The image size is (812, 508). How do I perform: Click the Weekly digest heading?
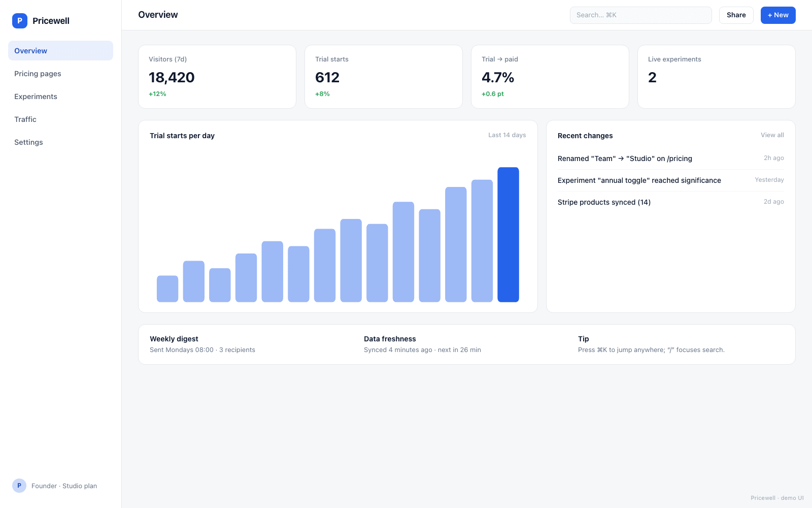(174, 339)
